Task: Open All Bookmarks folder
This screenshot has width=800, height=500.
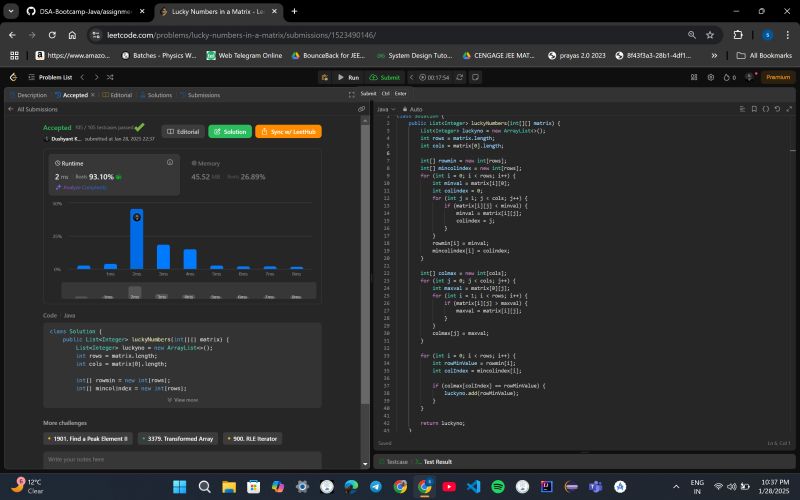Action: 764,55
